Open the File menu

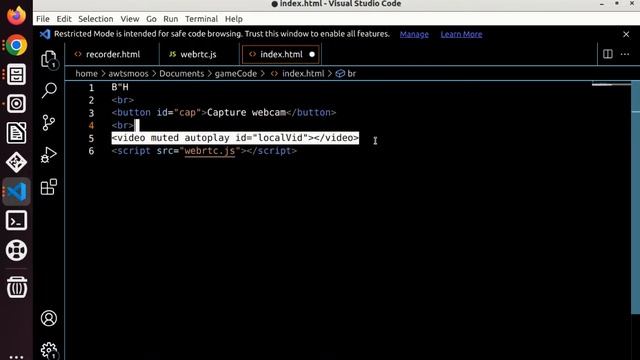pos(43,19)
